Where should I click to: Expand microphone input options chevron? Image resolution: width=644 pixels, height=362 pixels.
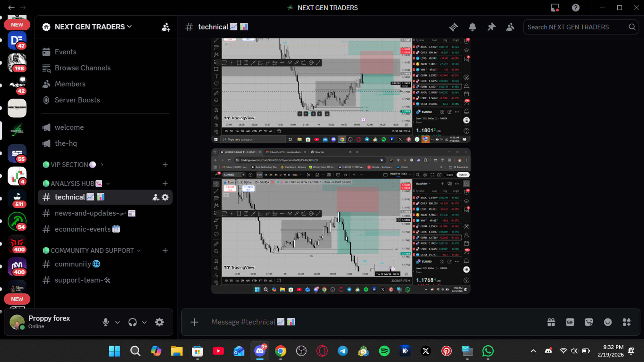click(117, 322)
